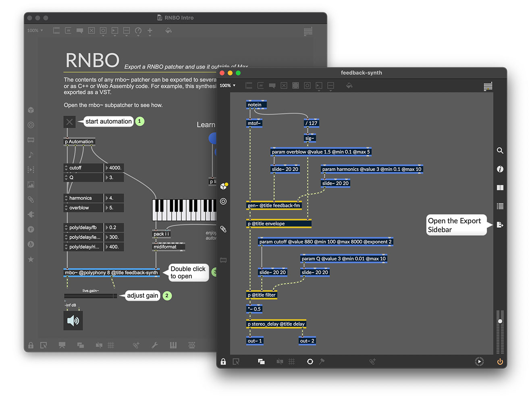Open the inspector info icon in feedback-synth

click(500, 169)
